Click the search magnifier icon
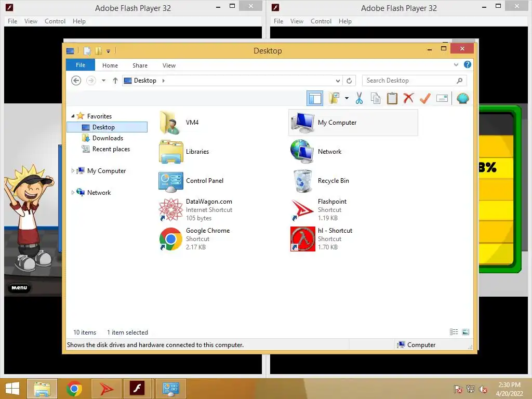Screen dimensions: 532x399 [459, 81]
